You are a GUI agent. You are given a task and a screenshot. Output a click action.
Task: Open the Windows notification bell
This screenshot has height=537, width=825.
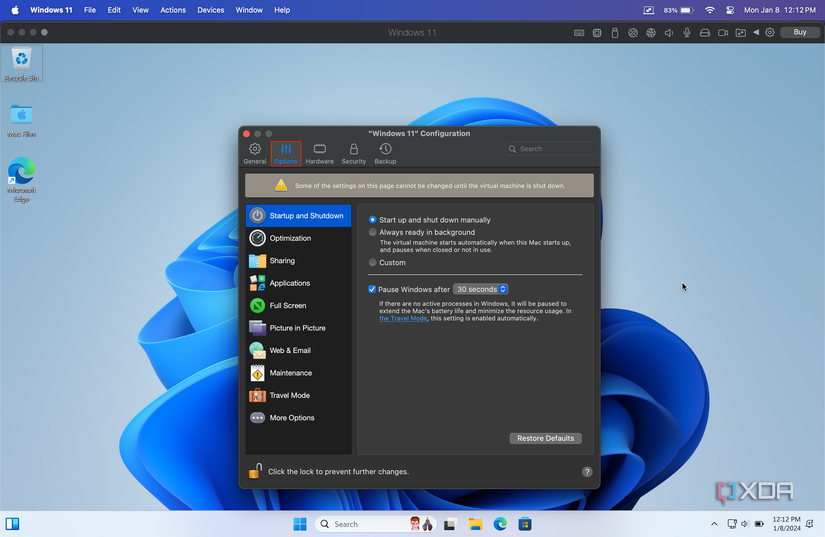point(810,524)
